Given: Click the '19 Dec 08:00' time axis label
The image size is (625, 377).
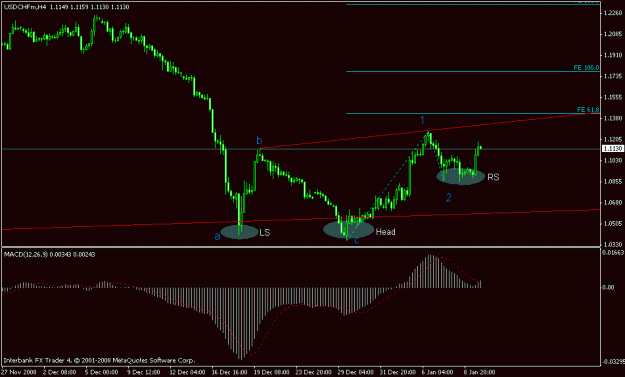Looking at the screenshot, I should coord(271,372).
